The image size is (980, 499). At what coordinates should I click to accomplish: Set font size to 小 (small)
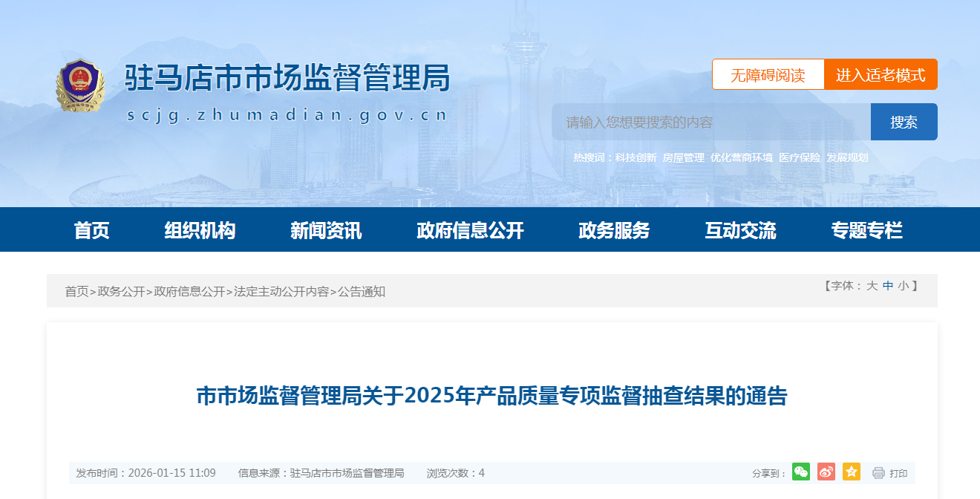point(903,286)
